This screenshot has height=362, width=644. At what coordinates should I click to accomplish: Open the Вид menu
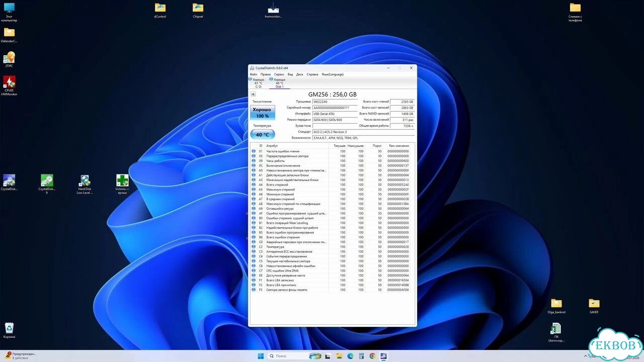click(x=290, y=74)
